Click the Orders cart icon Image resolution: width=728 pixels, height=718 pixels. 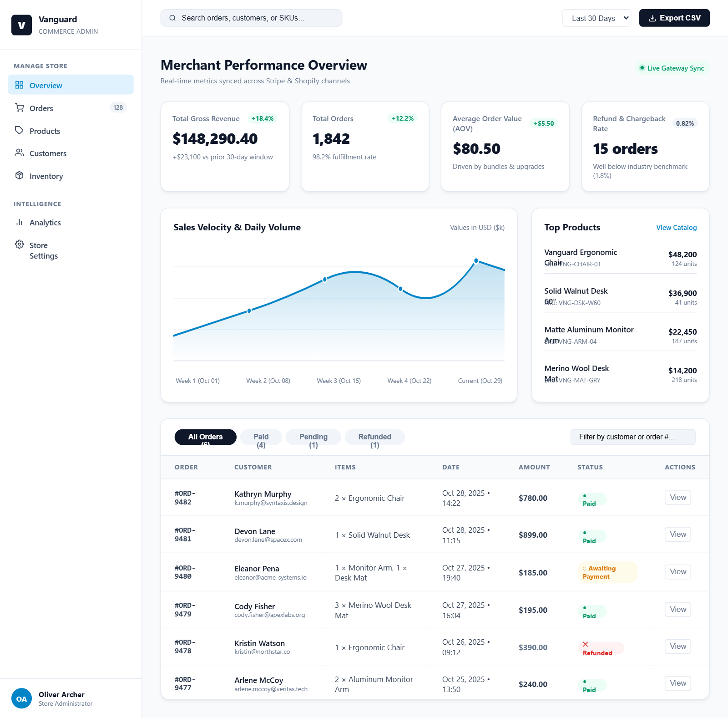point(19,107)
